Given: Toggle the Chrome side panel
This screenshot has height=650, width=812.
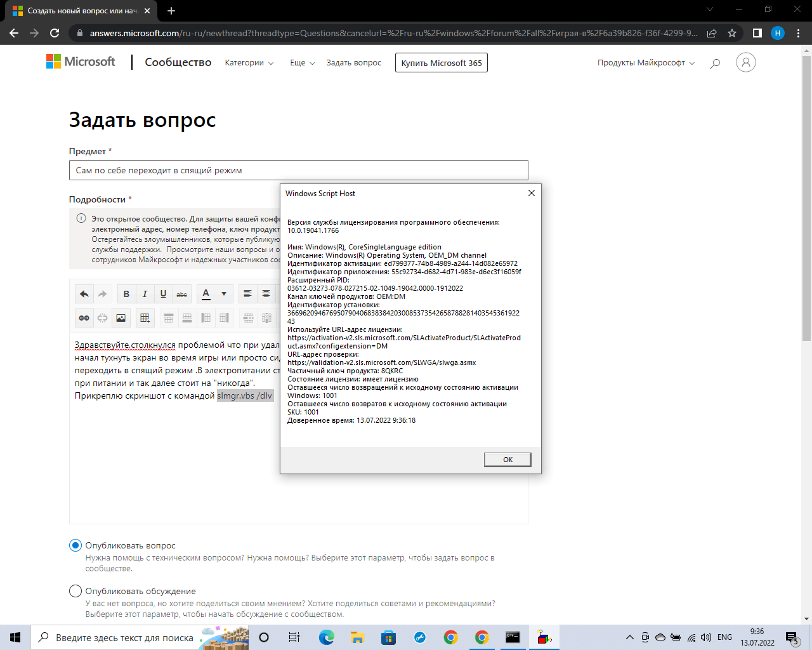Looking at the screenshot, I should [757, 33].
